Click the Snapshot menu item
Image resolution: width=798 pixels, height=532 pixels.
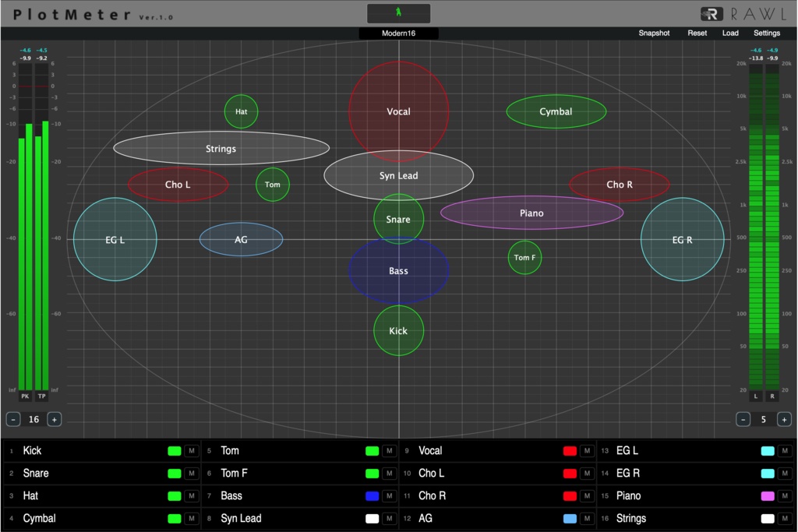654,33
